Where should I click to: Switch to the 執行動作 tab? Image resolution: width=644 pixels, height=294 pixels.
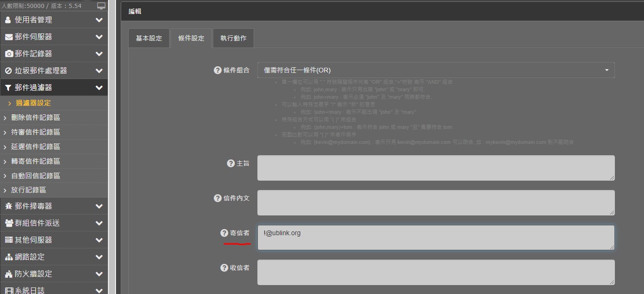click(233, 38)
